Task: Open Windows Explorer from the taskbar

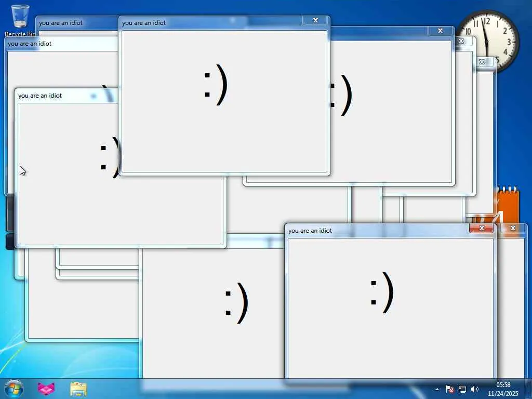Action: 78,389
